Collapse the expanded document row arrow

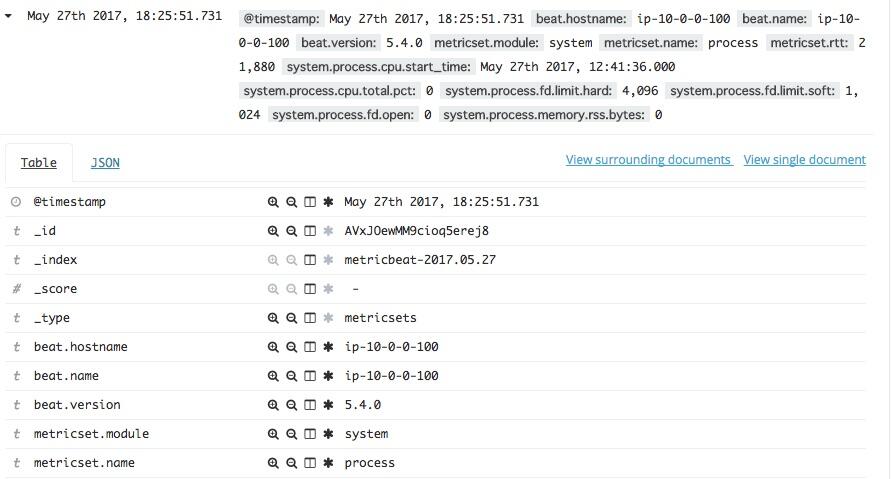(11, 17)
